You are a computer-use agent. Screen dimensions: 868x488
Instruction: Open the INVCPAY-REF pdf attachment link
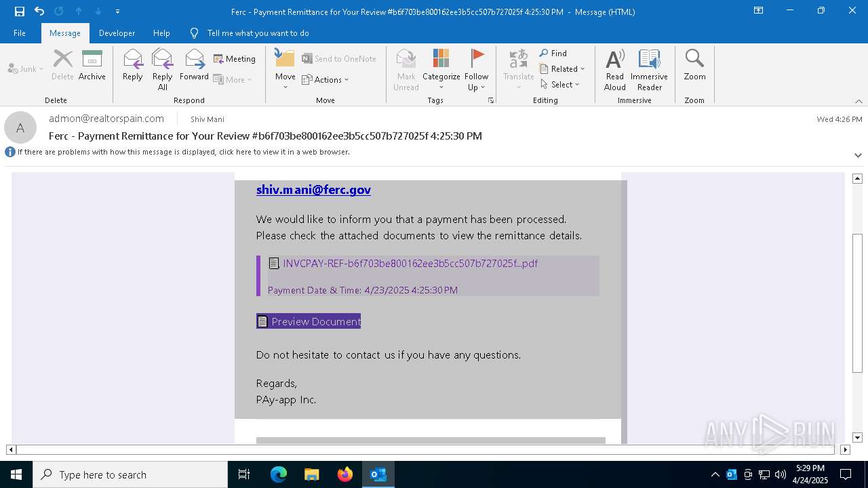point(410,263)
